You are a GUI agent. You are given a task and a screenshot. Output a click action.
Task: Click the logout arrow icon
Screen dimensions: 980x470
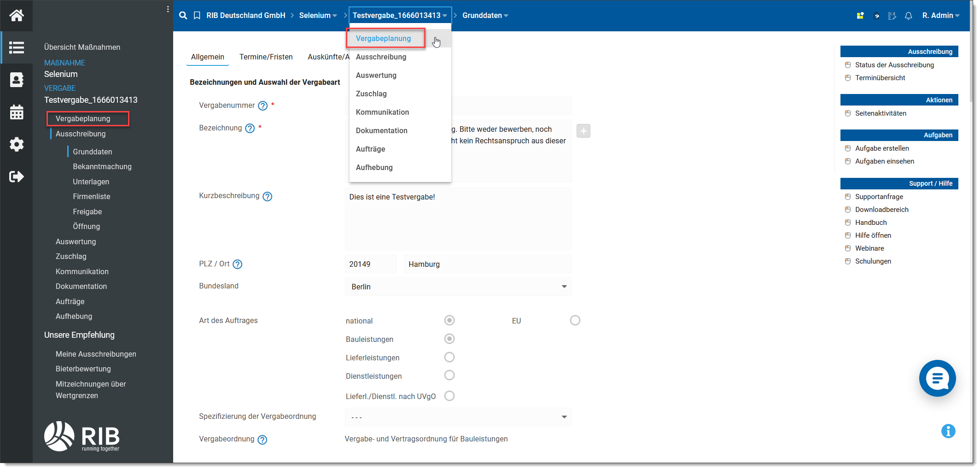[17, 176]
